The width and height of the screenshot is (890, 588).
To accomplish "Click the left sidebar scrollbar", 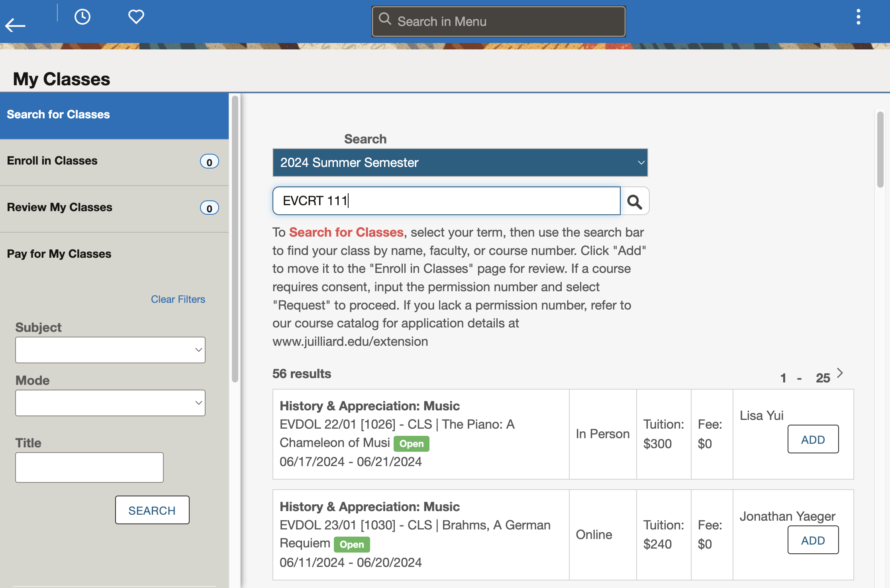I will (x=235, y=239).
